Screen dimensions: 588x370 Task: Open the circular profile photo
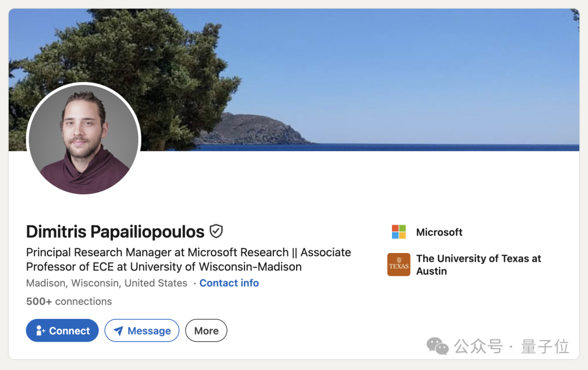coord(84,139)
